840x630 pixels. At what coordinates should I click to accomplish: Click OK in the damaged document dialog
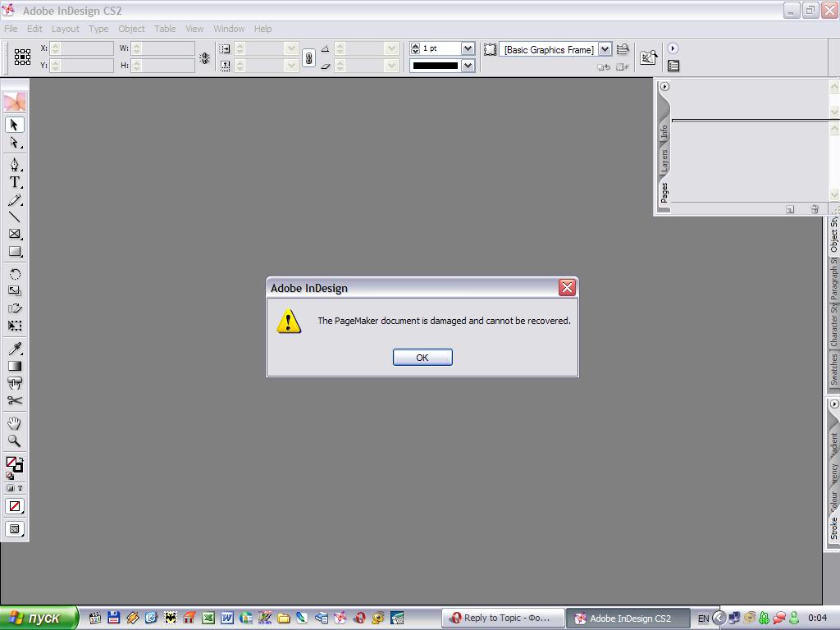tap(422, 358)
